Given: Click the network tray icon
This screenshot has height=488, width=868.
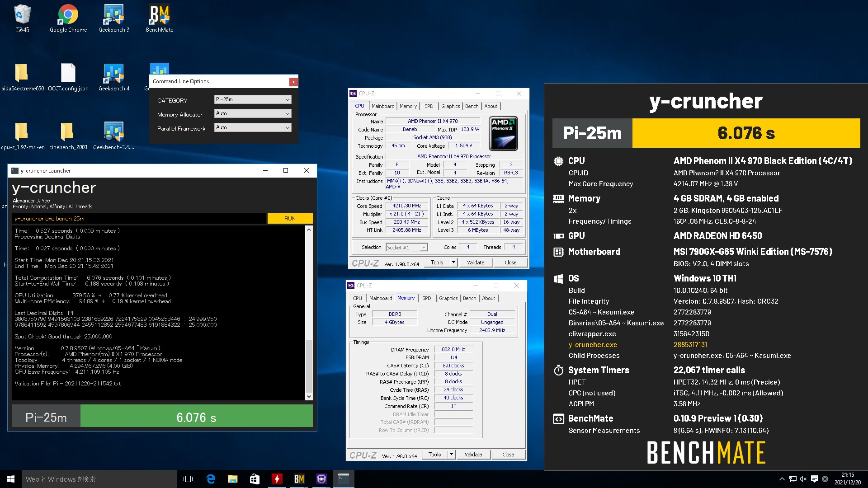Looking at the screenshot, I should 793,479.
